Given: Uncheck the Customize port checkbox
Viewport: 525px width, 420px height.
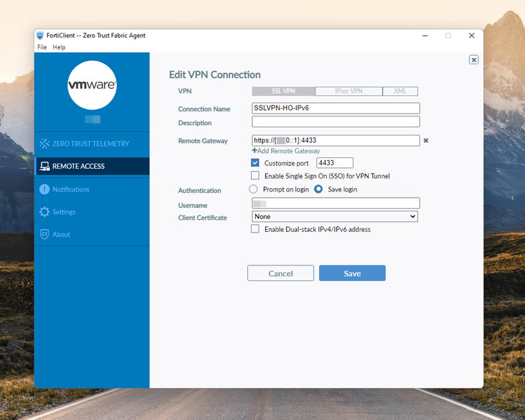Looking at the screenshot, I should click(255, 163).
